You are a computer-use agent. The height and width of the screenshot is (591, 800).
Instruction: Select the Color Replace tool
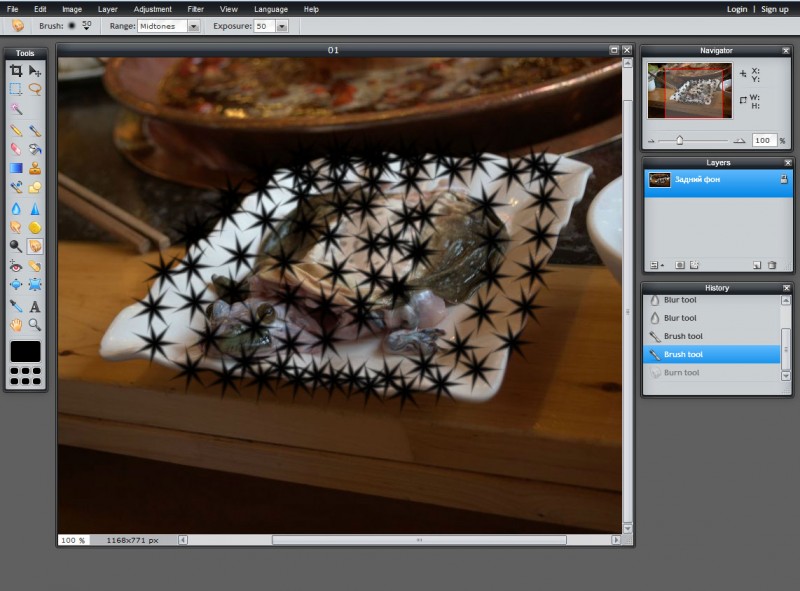tap(16, 187)
